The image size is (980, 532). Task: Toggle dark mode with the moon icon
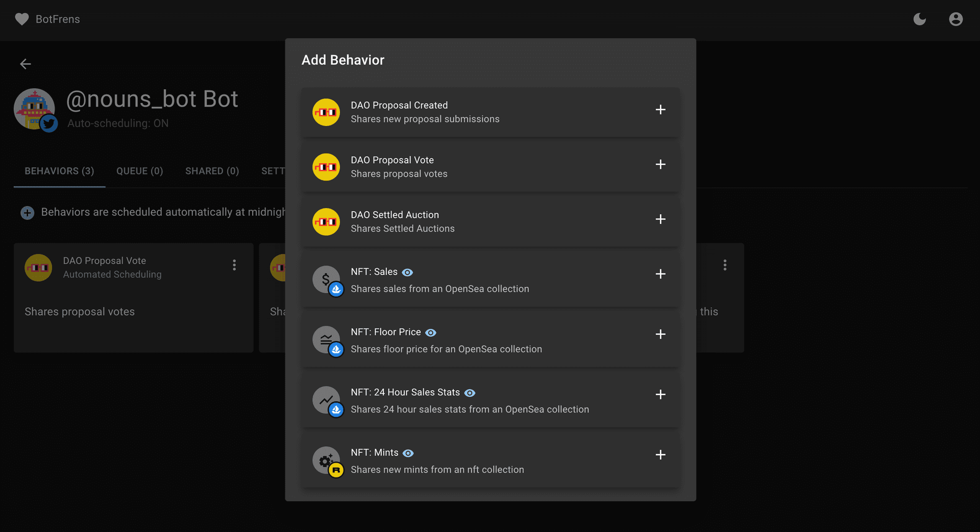[919, 19]
